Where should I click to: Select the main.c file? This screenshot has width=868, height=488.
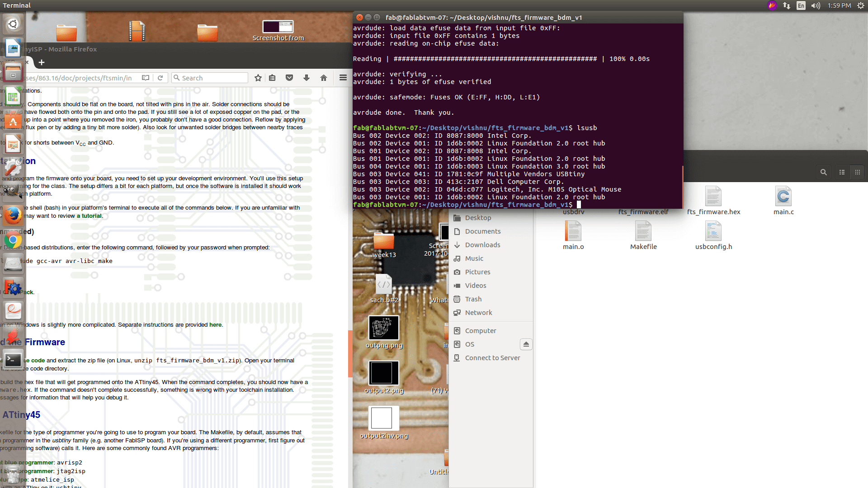click(783, 201)
